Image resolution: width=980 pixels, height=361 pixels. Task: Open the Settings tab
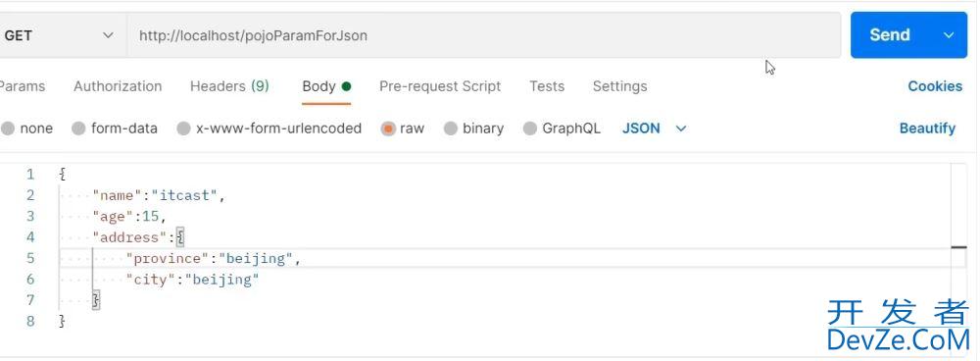point(620,86)
